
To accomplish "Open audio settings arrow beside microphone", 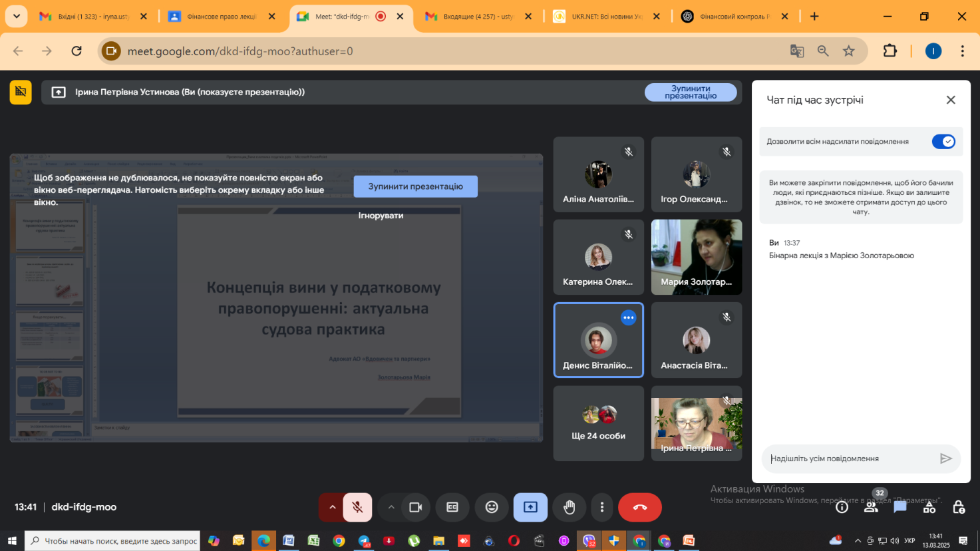I will click(332, 507).
